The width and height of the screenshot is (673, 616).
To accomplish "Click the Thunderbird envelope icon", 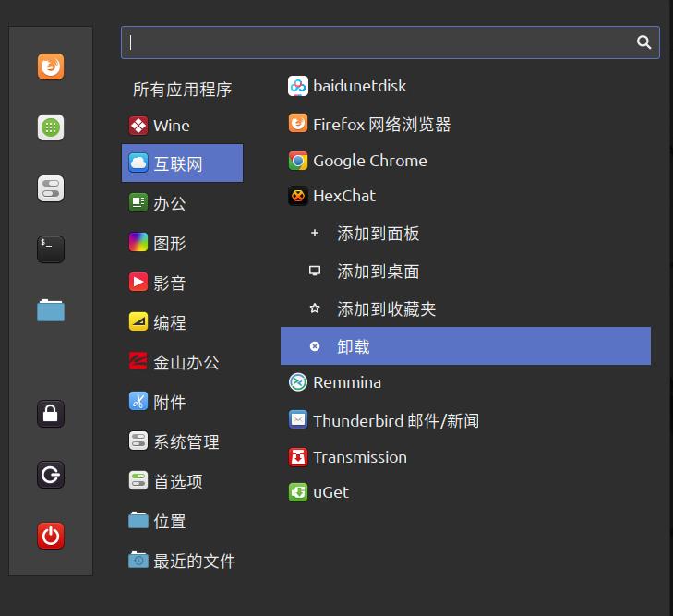I will 298,420.
